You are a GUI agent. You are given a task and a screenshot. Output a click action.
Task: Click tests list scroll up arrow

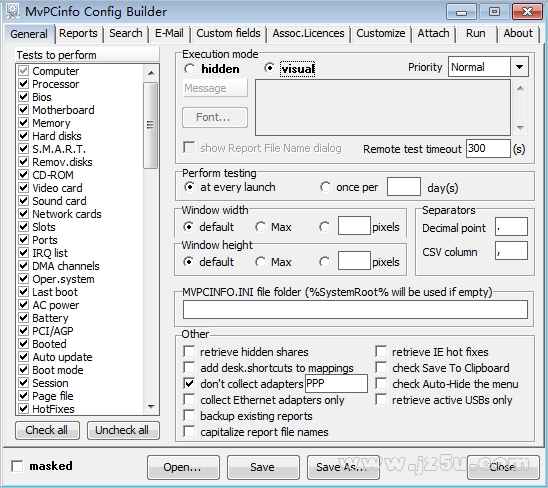[x=151, y=73]
